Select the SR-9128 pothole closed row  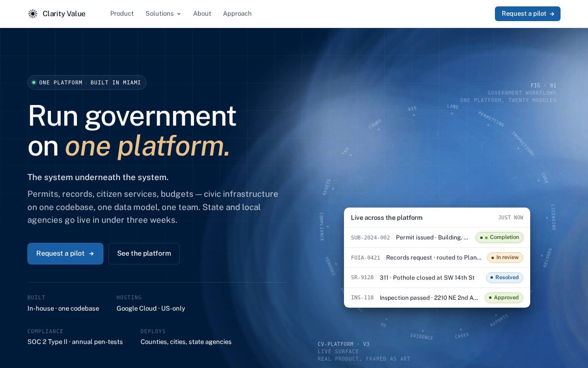[x=437, y=278]
